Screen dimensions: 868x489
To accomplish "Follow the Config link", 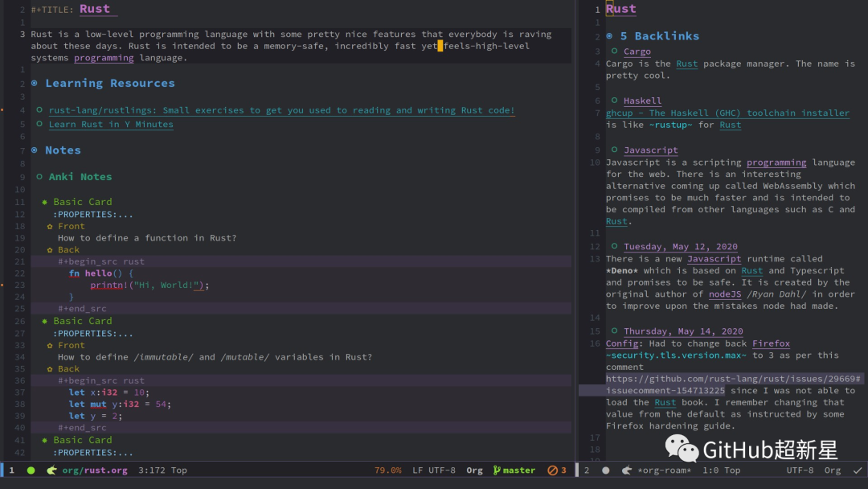I will (x=621, y=343).
